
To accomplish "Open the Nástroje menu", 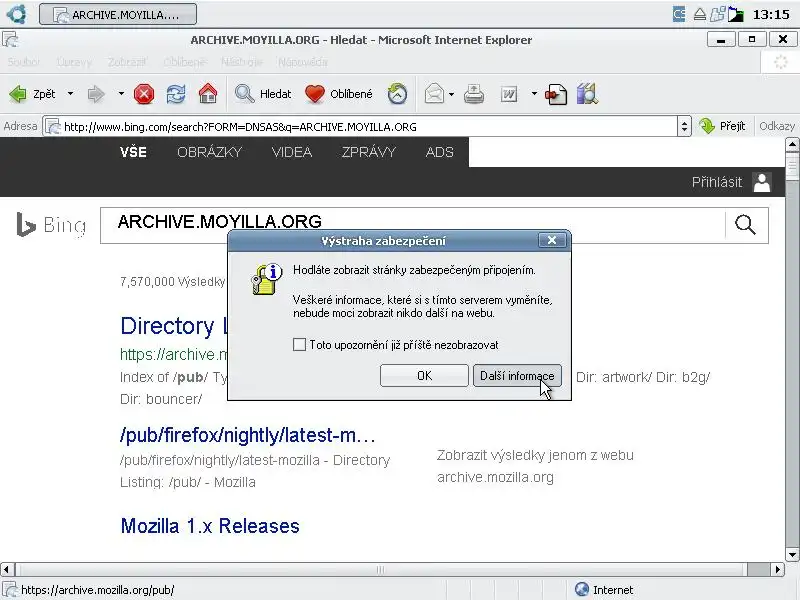I will coord(242,62).
